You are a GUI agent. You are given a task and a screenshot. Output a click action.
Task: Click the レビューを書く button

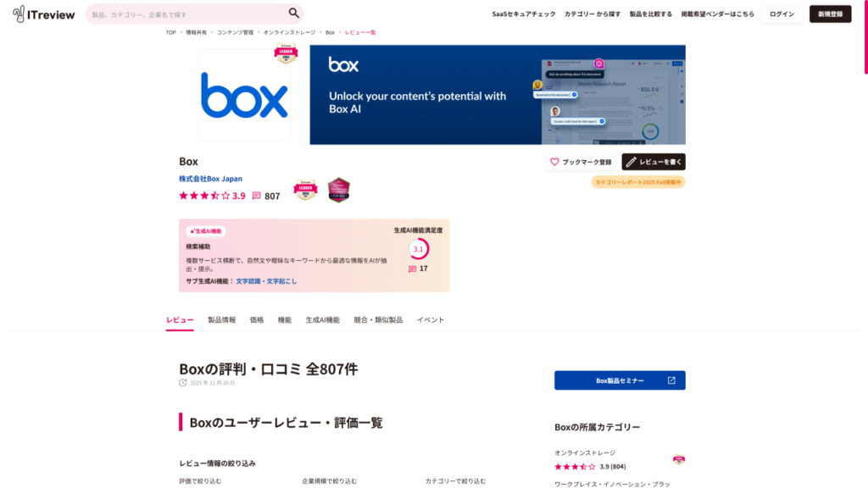point(654,162)
